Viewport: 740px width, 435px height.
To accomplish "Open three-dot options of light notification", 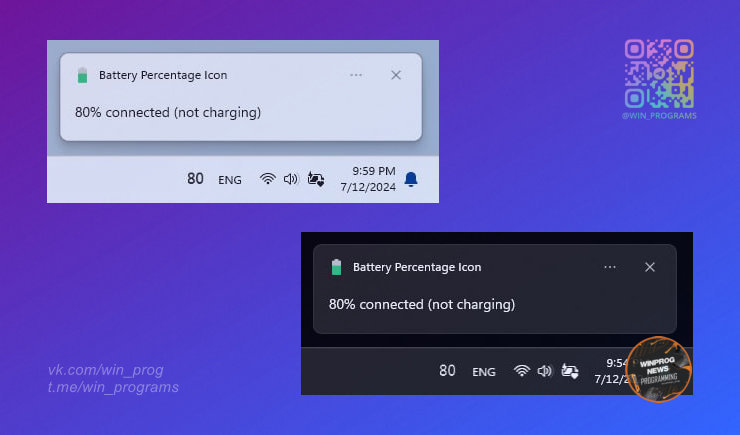I will click(356, 75).
